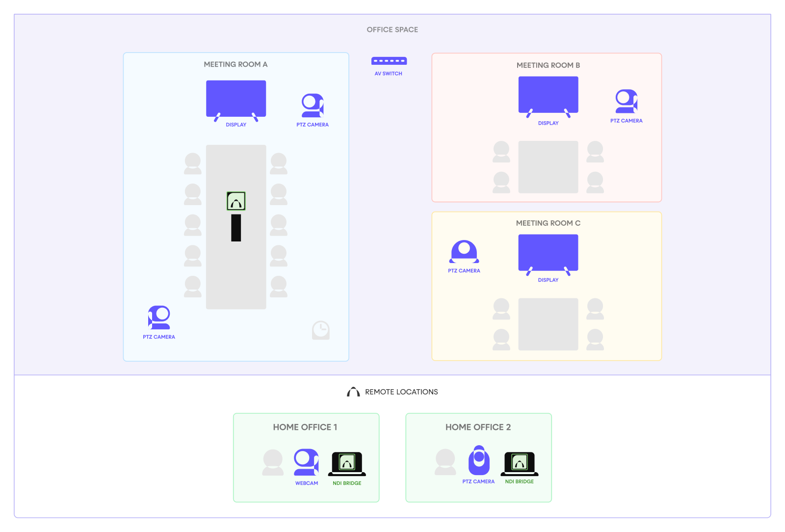Click the DISPLAY label in Meeting Room B

(549, 123)
